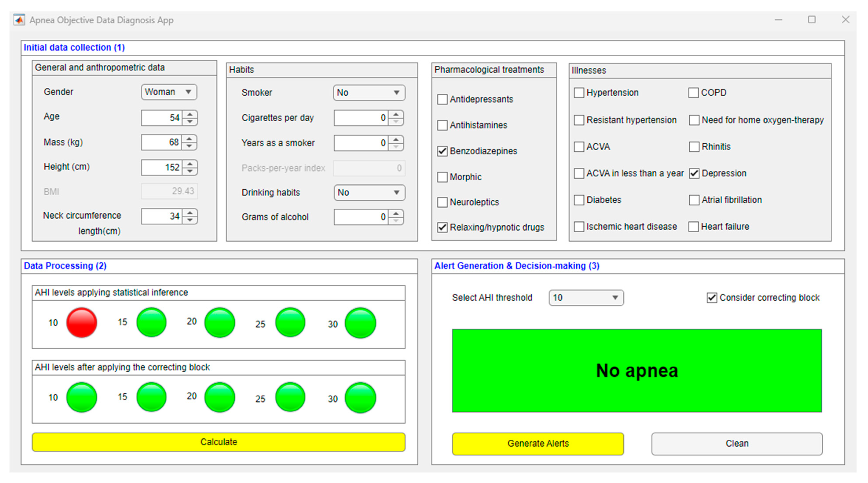Decrease Neck circumference with the down arrow
This screenshot has height=483, width=868.
pos(190,220)
